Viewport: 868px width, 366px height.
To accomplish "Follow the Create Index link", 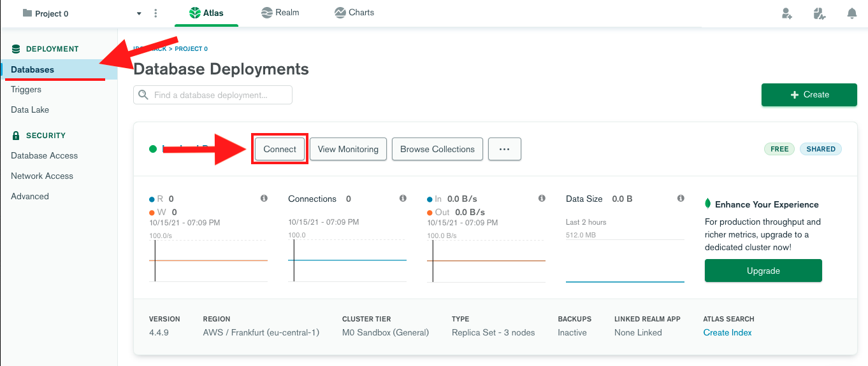I will click(x=727, y=332).
